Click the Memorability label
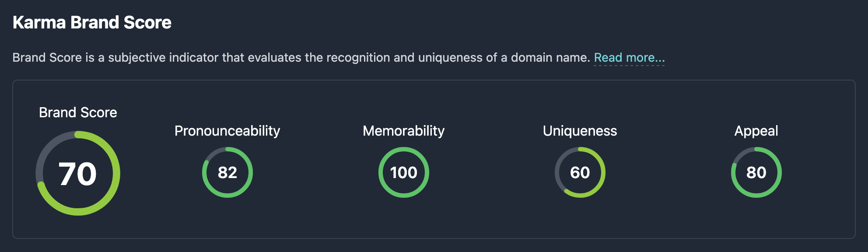The width and height of the screenshot is (868, 252). [x=403, y=131]
